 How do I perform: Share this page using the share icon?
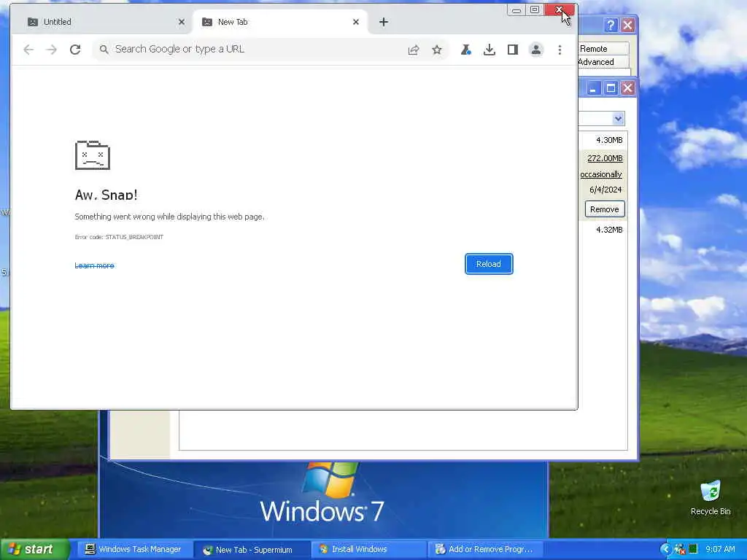(414, 50)
